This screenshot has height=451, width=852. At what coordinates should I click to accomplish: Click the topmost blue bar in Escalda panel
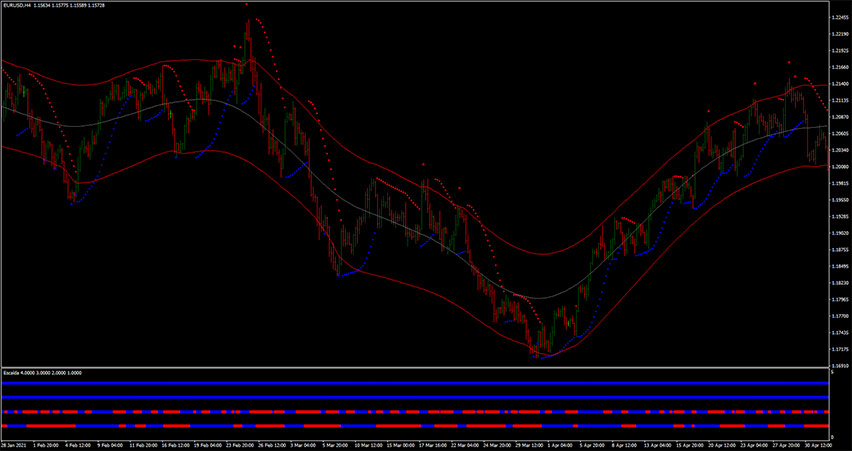coord(414,382)
